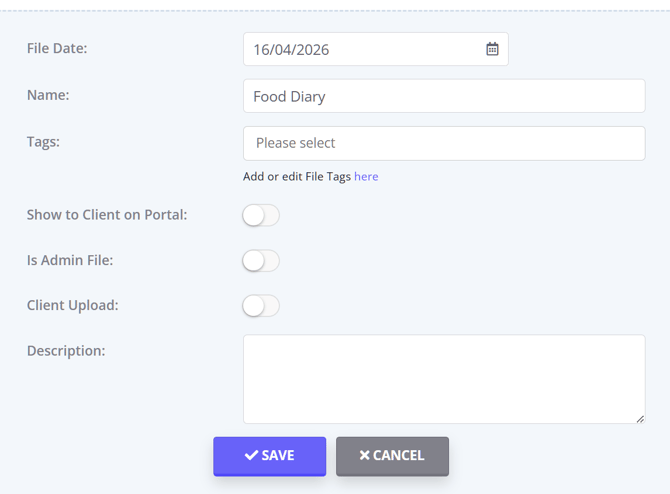Click the Name field containing Food Diary

coord(443,96)
